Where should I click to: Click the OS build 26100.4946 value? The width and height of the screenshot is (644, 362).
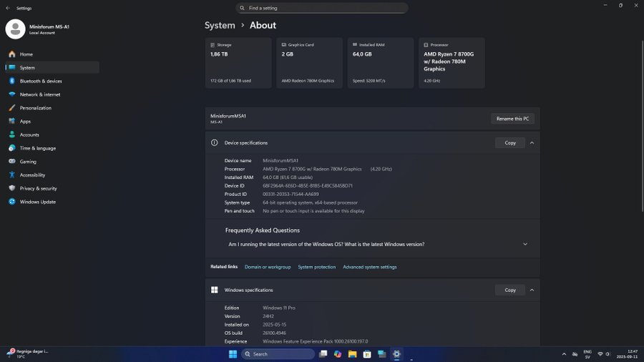coord(274,333)
